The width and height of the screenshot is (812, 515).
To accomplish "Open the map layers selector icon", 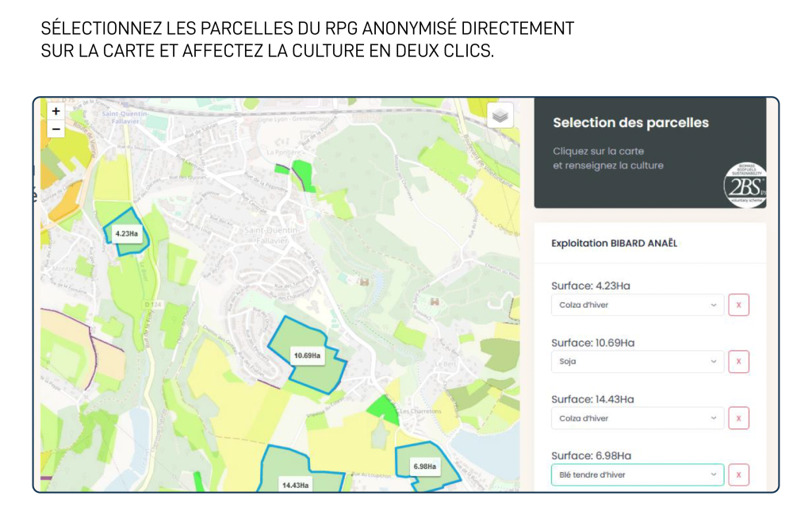I will (x=499, y=115).
